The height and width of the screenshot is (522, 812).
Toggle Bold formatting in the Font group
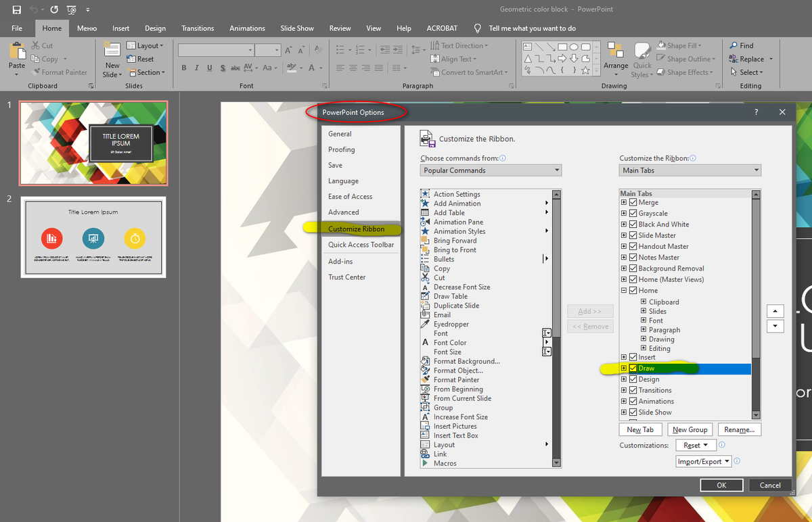pyautogui.click(x=184, y=68)
